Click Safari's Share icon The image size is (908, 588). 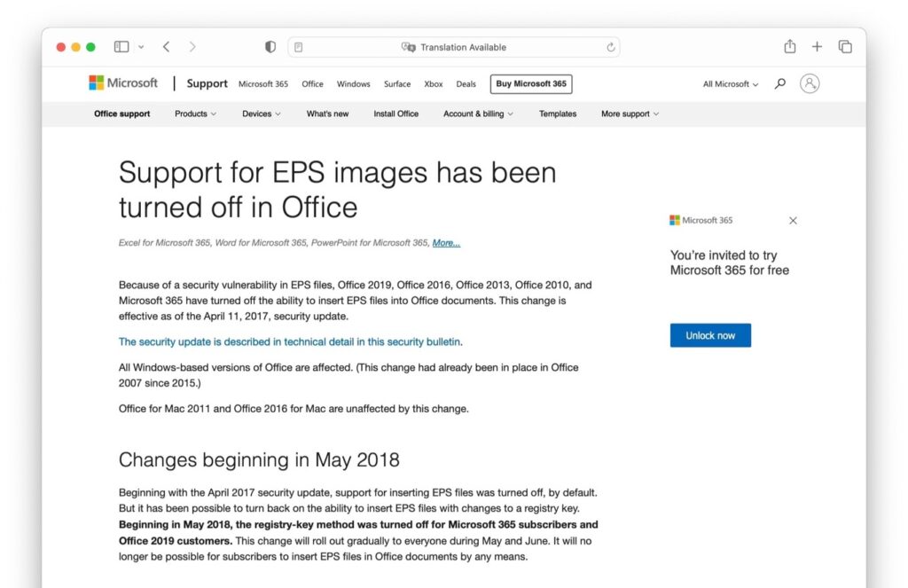coord(789,46)
